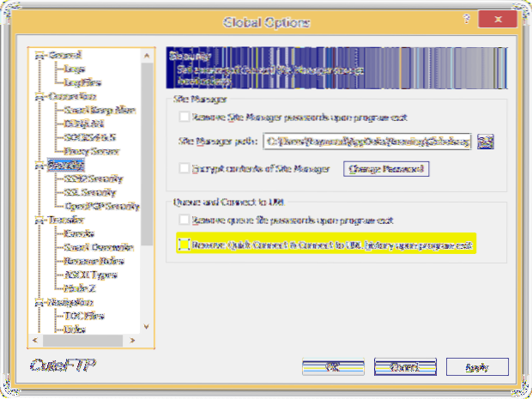
Task: Collapse the General tree node
Action: [38, 55]
